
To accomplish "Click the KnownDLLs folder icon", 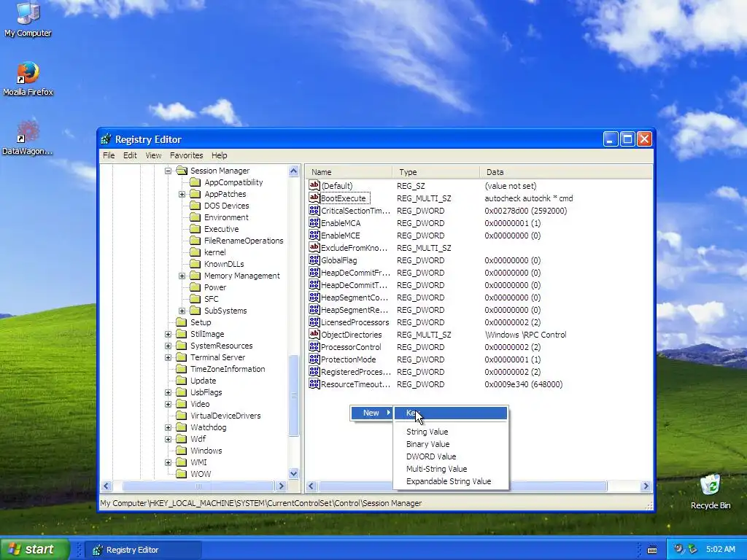I will pos(196,264).
